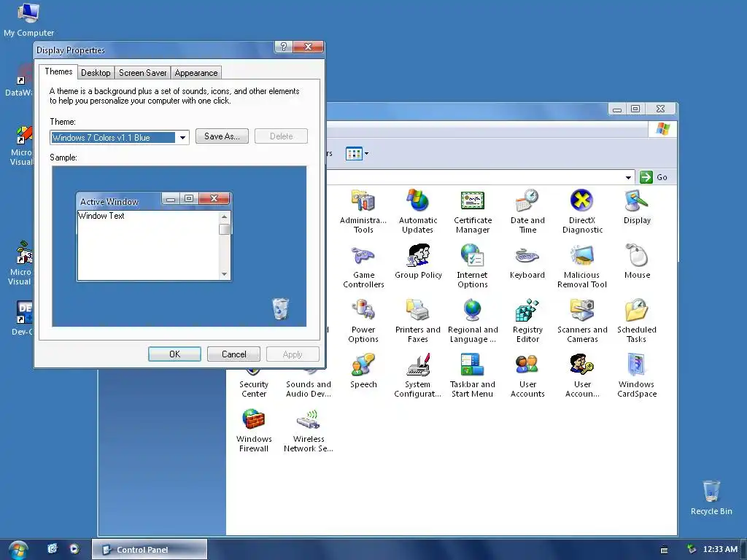Open Display icon in Control Panel
747x560 pixels.
click(637, 207)
